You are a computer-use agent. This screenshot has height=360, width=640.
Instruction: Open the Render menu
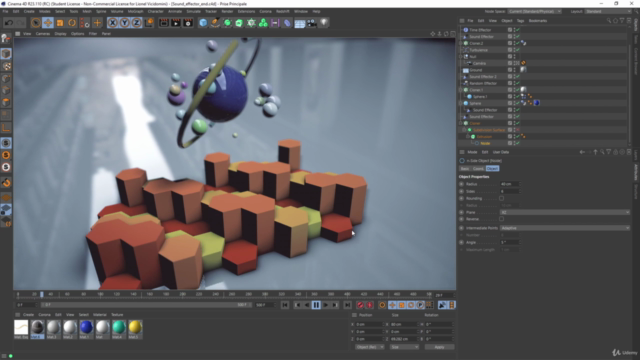click(227, 11)
